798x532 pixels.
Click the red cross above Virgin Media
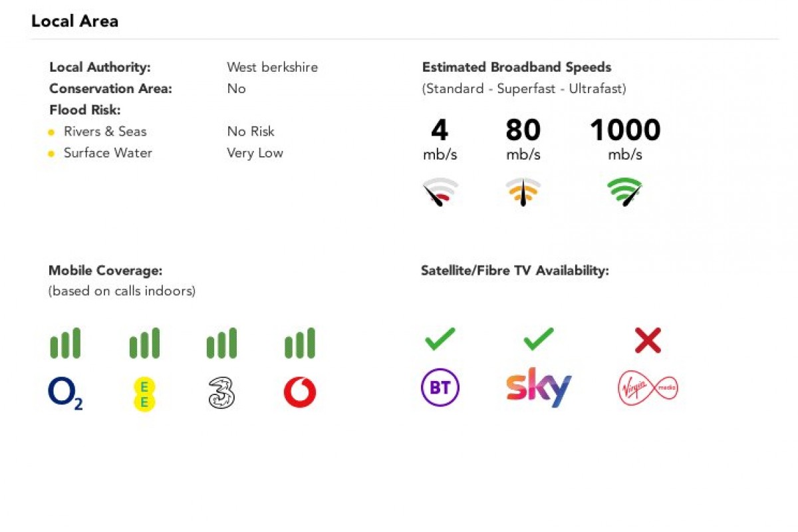[x=648, y=341]
